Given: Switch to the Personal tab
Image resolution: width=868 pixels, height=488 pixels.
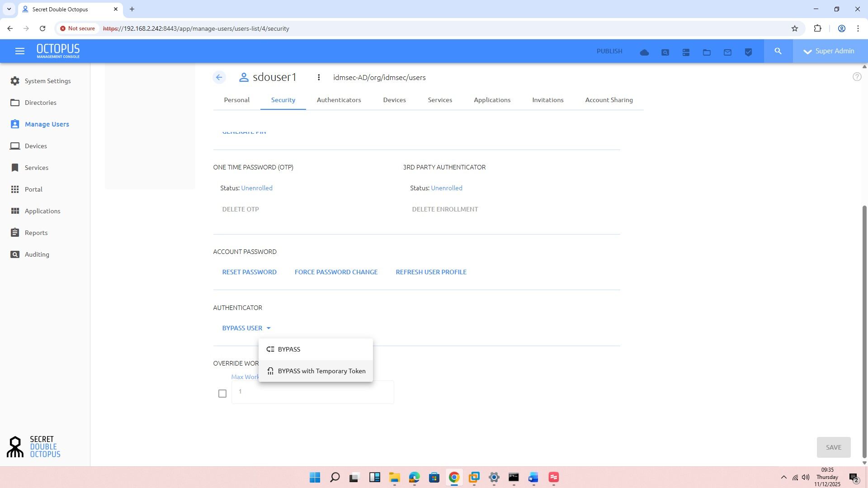Looking at the screenshot, I should 237,100.
